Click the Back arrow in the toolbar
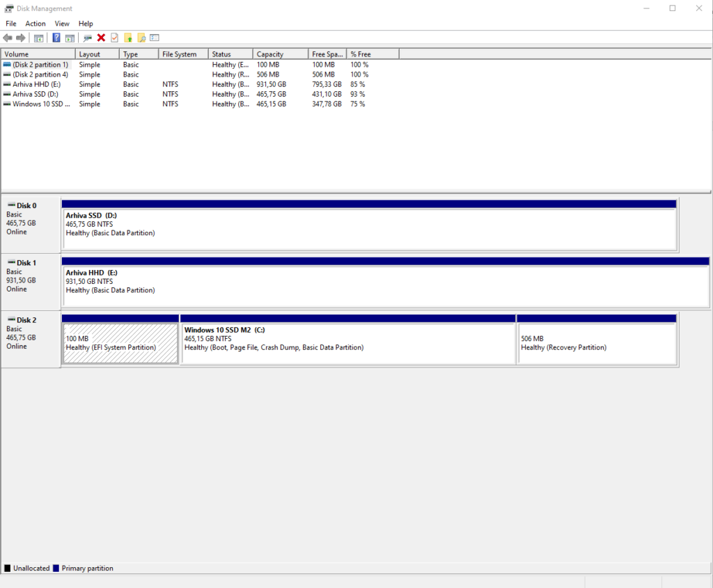The height and width of the screenshot is (588, 713). click(8, 38)
